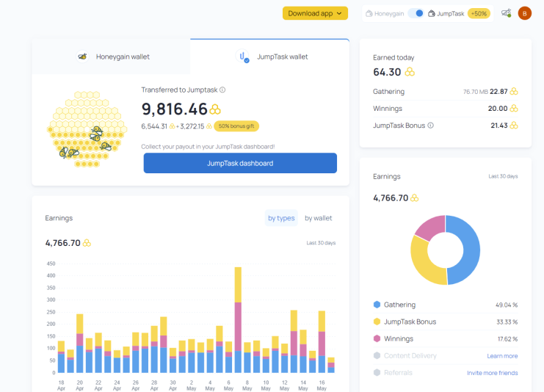Select the JumpTask wallet tab

[269, 57]
